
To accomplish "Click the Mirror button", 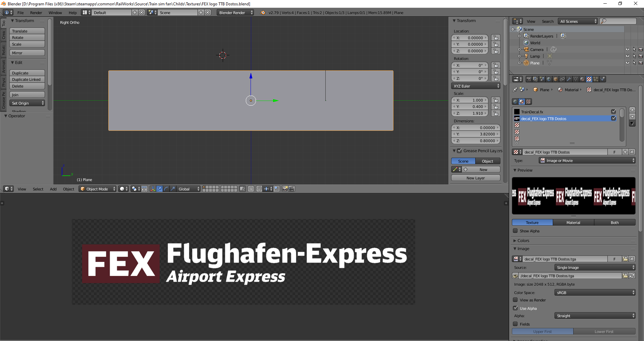I will 27,53.
